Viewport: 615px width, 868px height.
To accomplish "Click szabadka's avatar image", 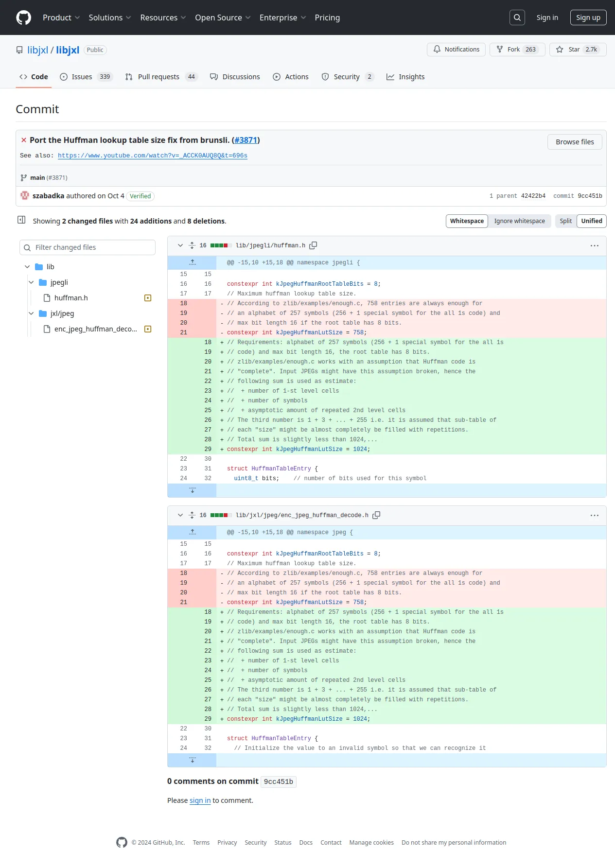I will click(x=25, y=195).
